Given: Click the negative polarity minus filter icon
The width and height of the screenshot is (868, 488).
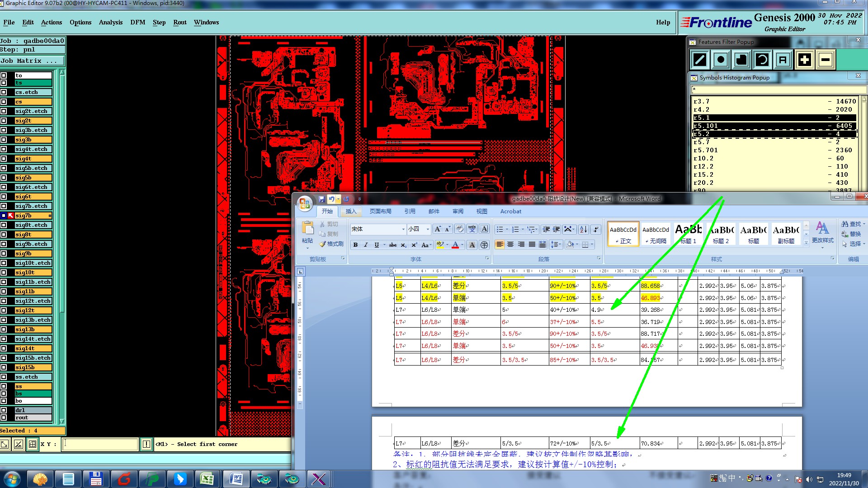Looking at the screenshot, I should point(826,60).
